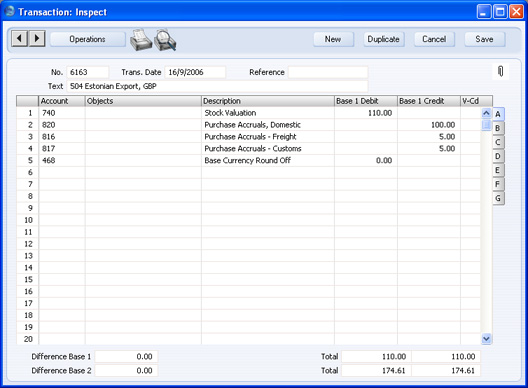Click the printer icon to print

[140, 40]
